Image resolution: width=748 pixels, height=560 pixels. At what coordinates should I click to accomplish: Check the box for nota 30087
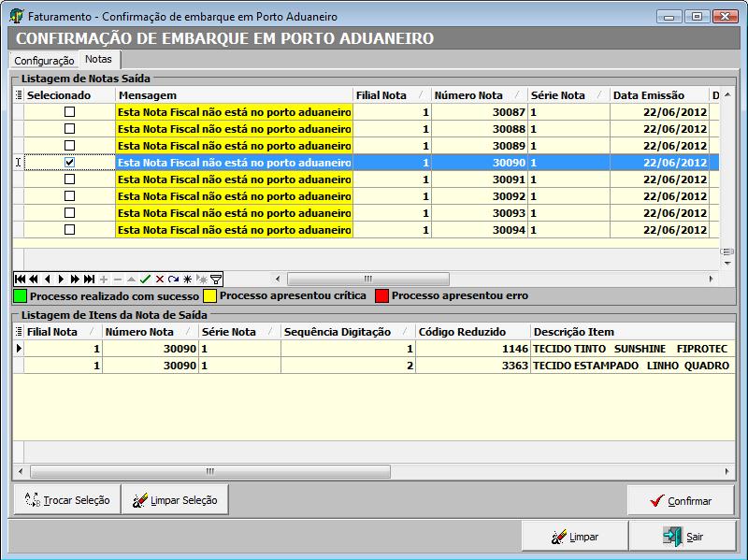click(69, 112)
